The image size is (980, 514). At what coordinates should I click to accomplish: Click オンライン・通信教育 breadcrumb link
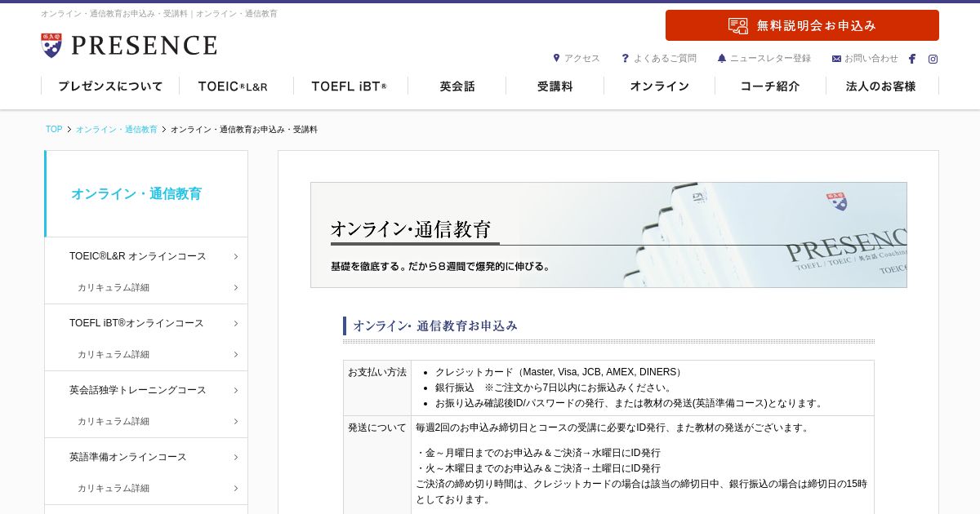tap(117, 130)
